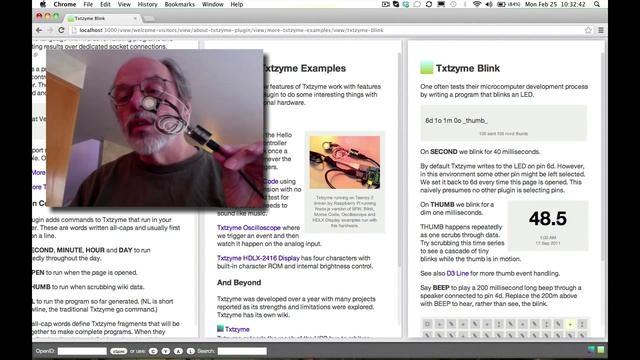This screenshot has width=640, height=360.
Task: Open the History menu
Action: point(147,4)
